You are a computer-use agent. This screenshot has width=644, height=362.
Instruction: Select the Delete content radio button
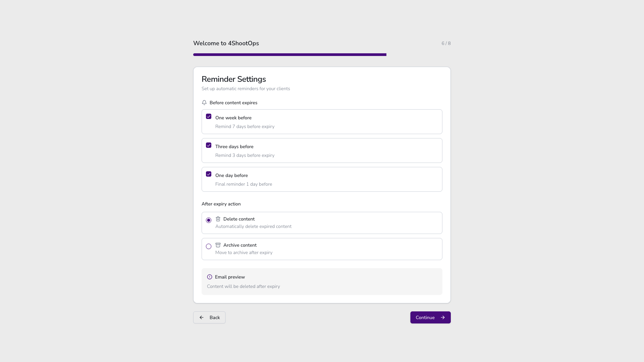coord(209,220)
